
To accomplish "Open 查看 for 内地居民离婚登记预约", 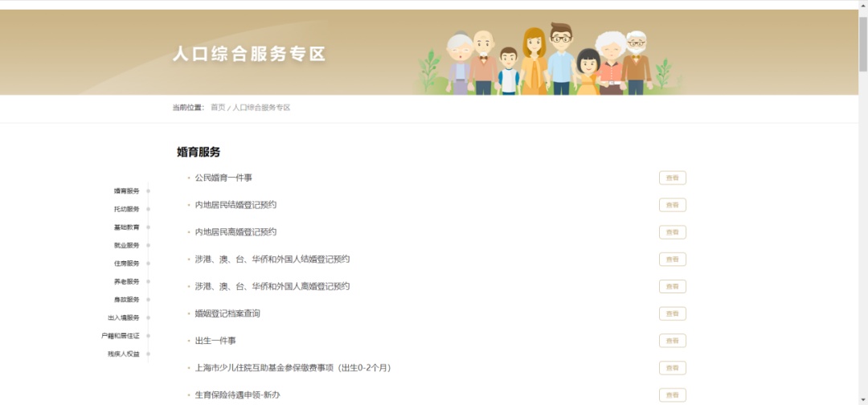I will [672, 232].
